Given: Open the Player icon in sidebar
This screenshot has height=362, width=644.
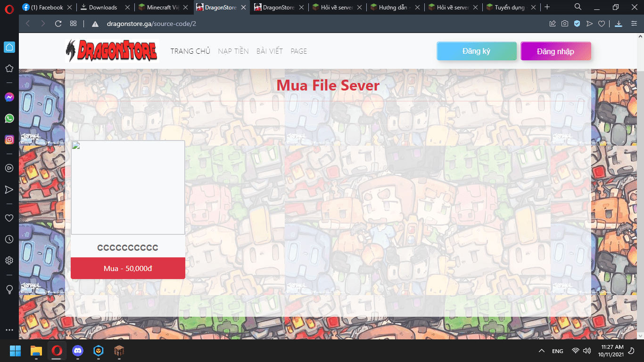Looking at the screenshot, I should (9, 168).
